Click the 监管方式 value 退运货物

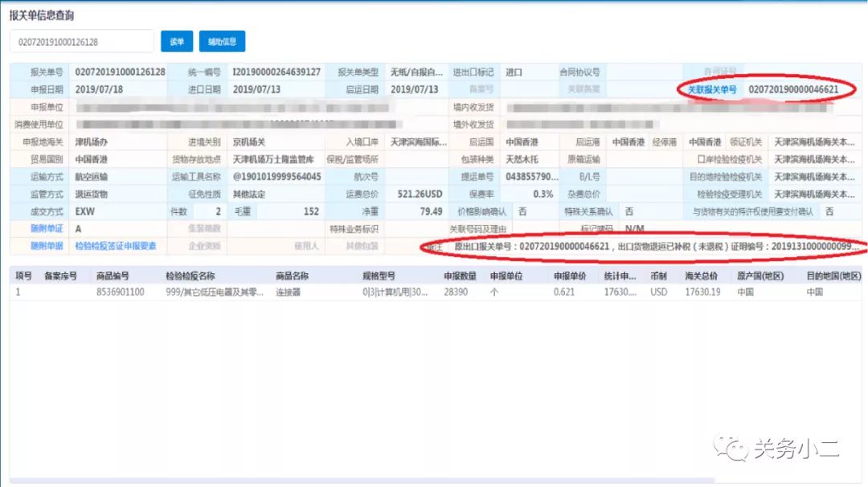click(92, 194)
